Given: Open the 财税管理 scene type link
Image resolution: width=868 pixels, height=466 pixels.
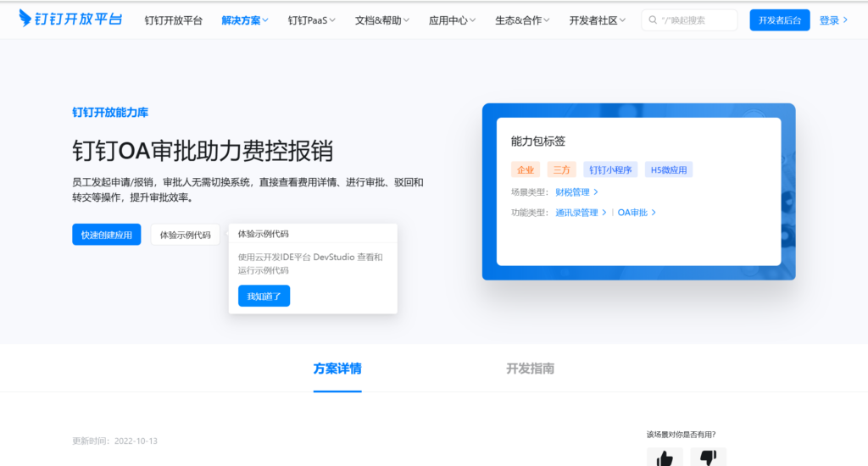Looking at the screenshot, I should pos(576,192).
